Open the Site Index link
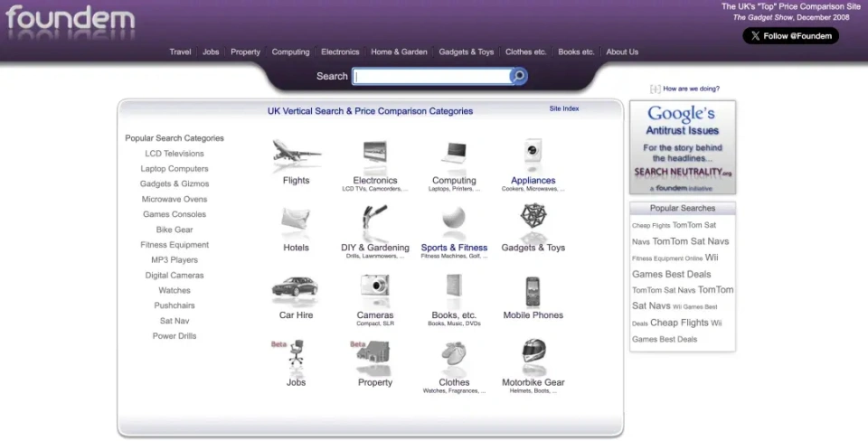Viewport: 868px width, 441px height. pyautogui.click(x=564, y=108)
